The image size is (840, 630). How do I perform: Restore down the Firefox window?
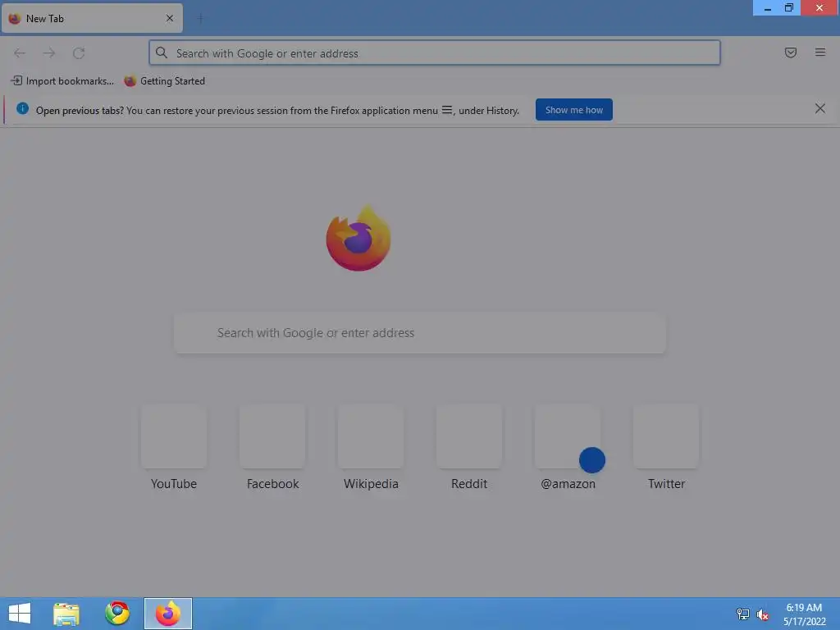789,8
